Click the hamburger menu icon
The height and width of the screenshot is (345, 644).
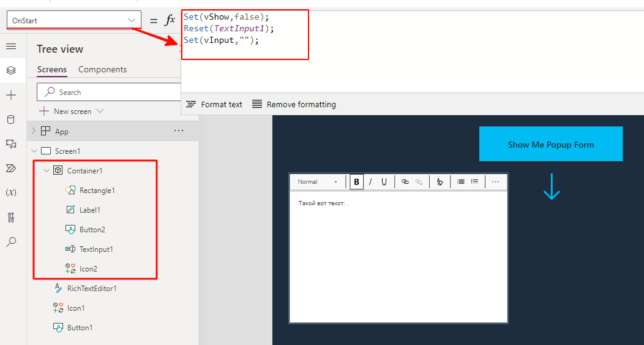coord(11,47)
